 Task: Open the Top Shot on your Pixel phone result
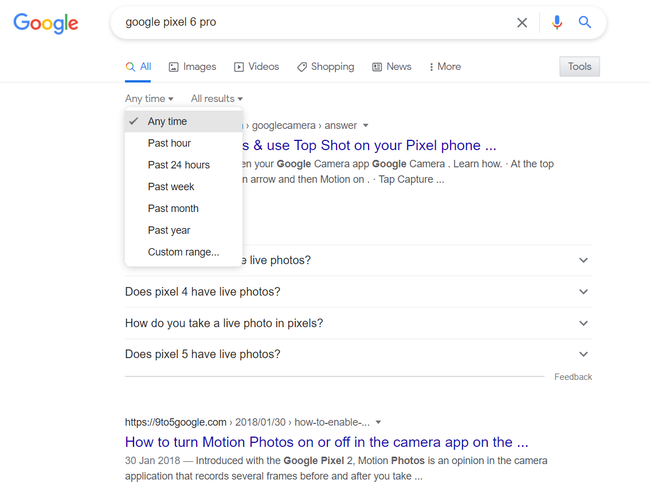(x=369, y=145)
